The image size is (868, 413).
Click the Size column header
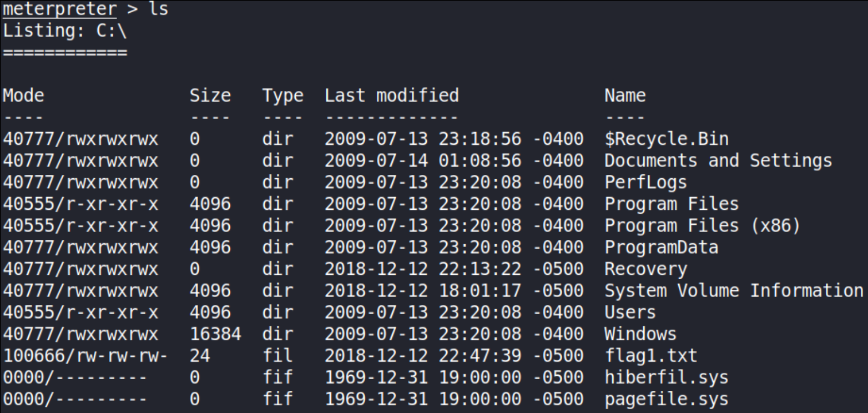(210, 95)
